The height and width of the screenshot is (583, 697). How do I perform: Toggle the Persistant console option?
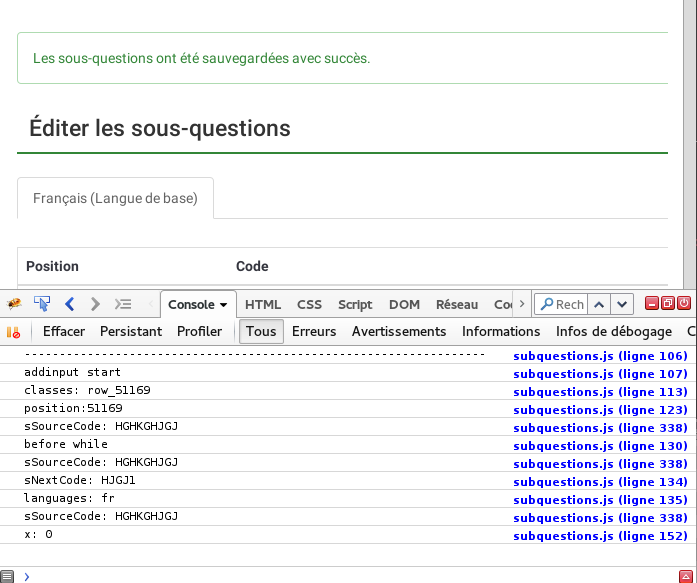130,331
